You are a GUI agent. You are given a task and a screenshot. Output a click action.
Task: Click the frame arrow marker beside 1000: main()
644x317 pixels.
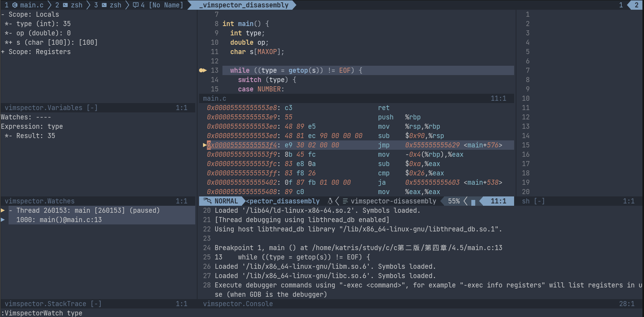(3, 220)
